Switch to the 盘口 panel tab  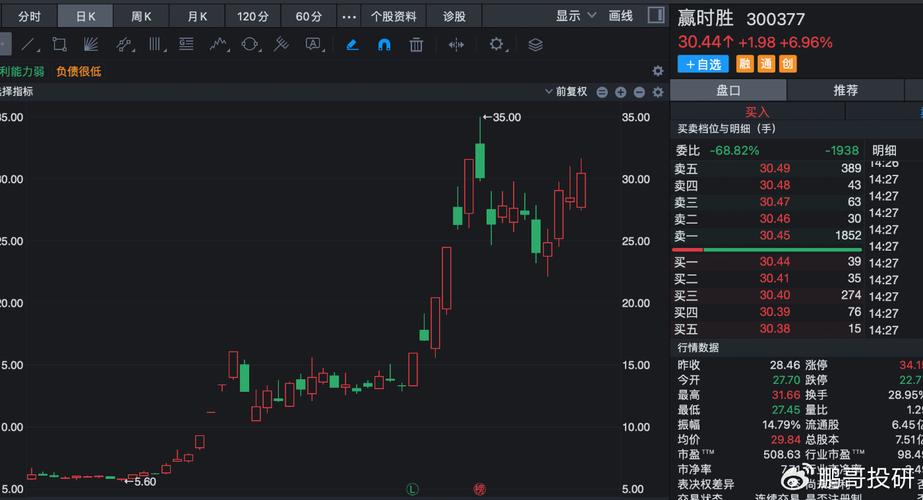(x=728, y=90)
